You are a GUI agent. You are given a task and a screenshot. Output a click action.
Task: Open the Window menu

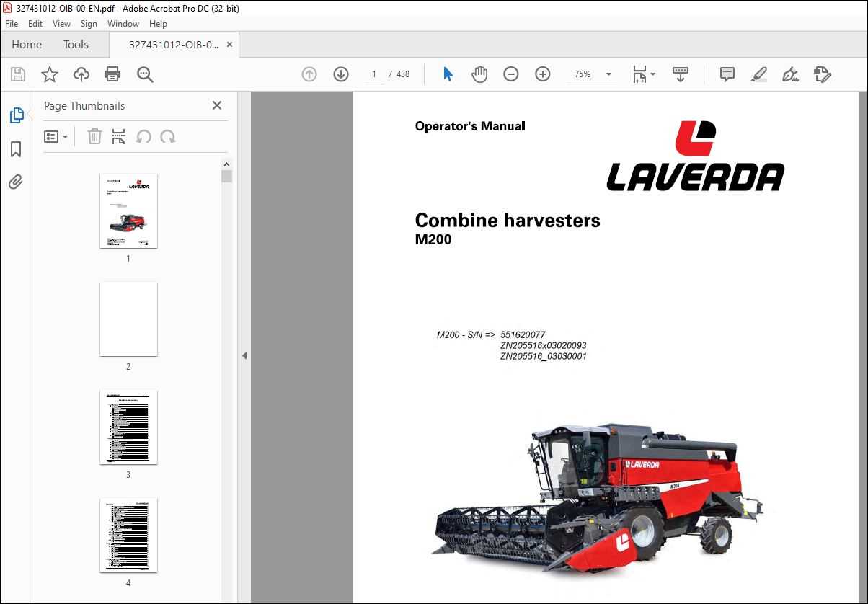pyautogui.click(x=123, y=24)
